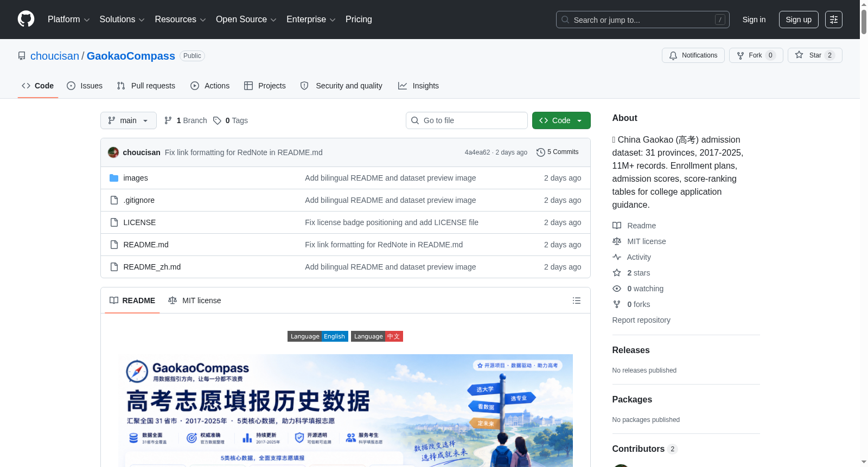Open the GitHub homepage logo
The height and width of the screenshot is (467, 868).
[26, 19]
